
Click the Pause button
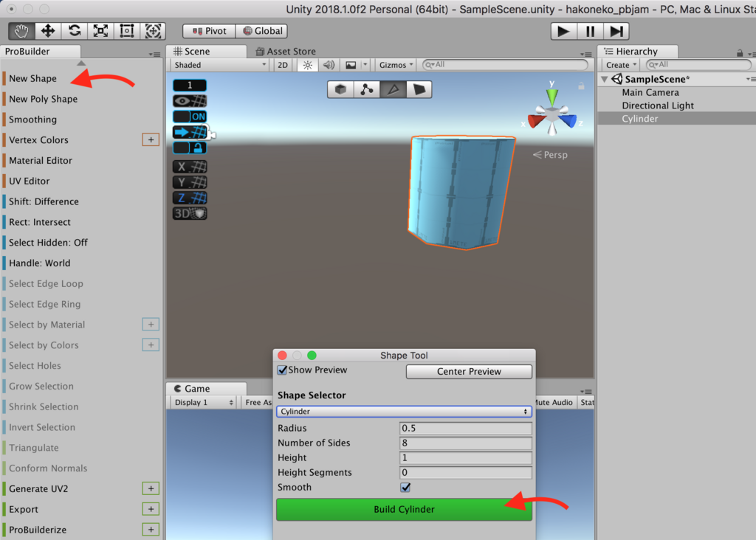click(x=590, y=31)
